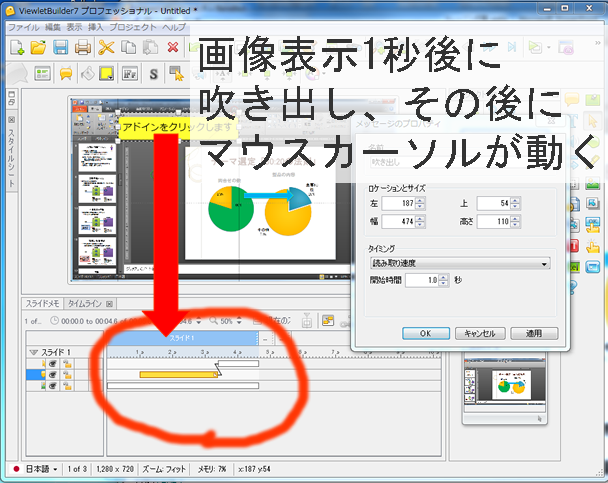608x483 pixels.
Task: Click the red X delete icon
Action: click(x=173, y=47)
